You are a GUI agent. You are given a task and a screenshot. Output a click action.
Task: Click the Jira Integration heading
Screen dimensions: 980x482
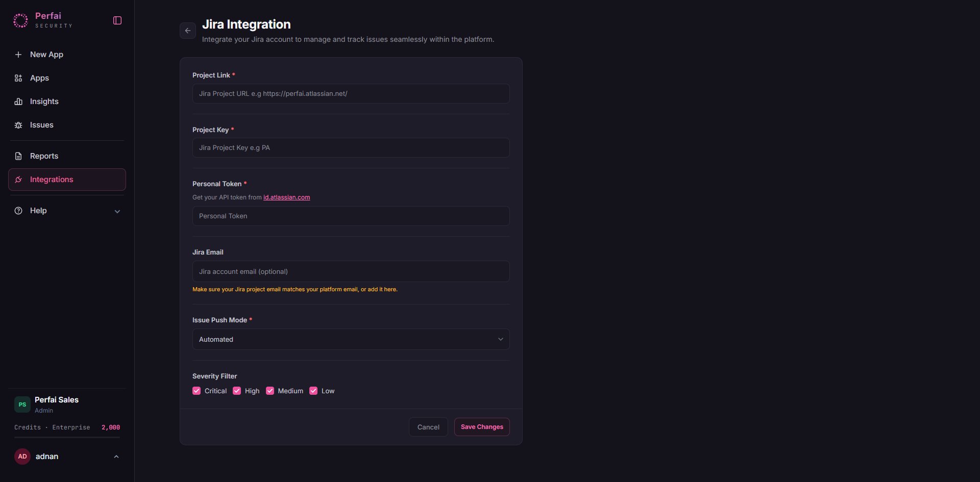pyautogui.click(x=247, y=24)
